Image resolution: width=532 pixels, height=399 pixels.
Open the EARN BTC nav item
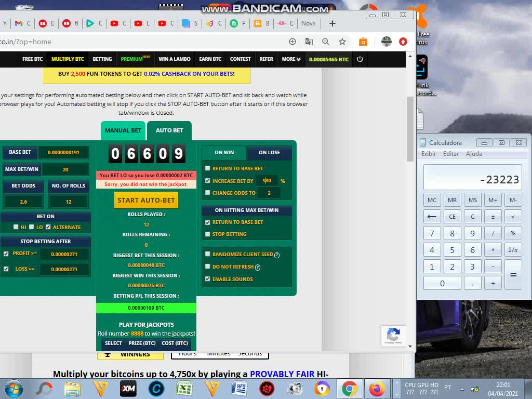[210, 59]
